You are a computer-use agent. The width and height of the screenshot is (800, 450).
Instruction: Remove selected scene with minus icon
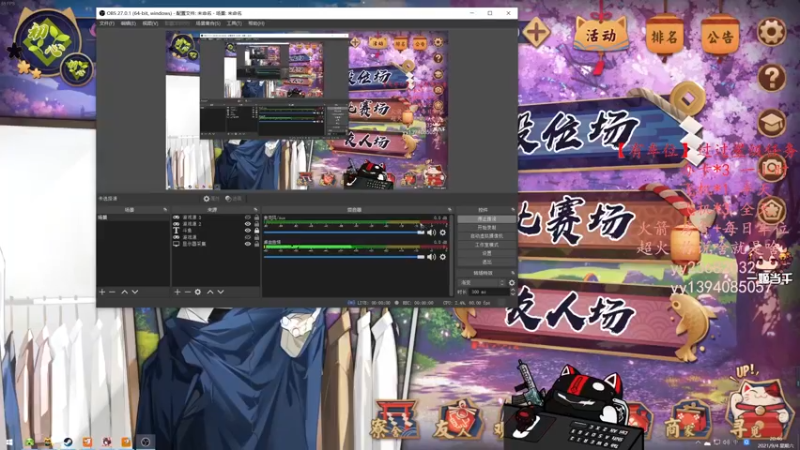[x=112, y=292]
